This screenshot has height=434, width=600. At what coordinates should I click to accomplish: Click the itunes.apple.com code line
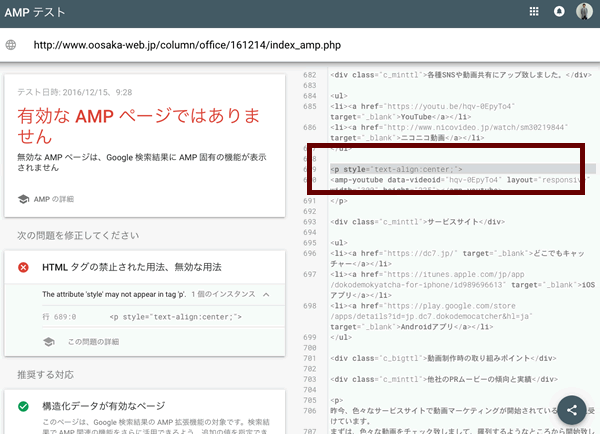point(462,285)
